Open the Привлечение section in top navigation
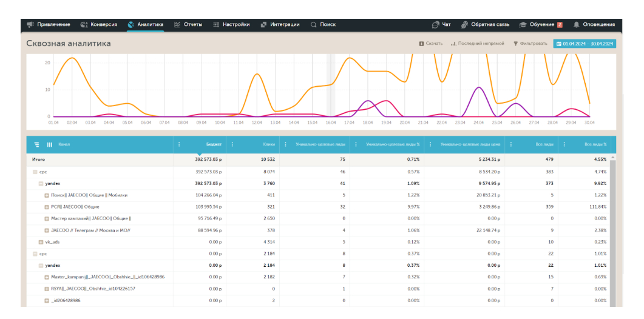Viewport: 644px width, 319px height. [49, 25]
